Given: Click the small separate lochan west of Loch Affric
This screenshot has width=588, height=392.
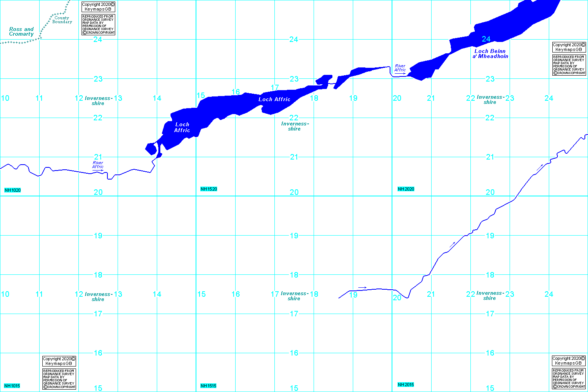Looking at the screenshot, I should coord(151,149).
